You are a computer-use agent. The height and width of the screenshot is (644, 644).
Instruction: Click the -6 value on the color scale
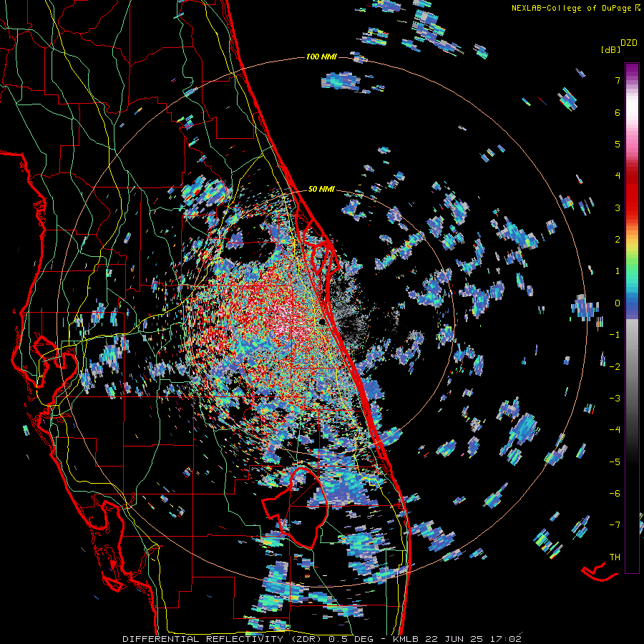tap(615, 494)
